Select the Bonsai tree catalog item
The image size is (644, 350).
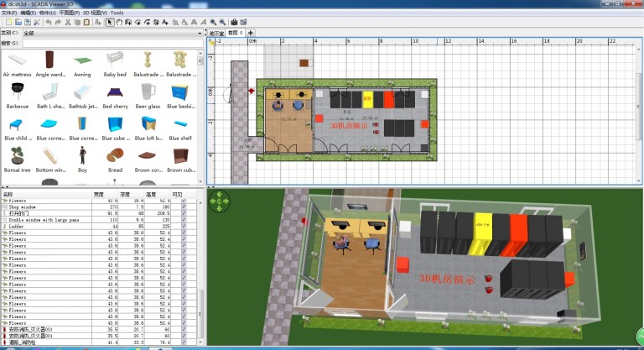[18, 160]
